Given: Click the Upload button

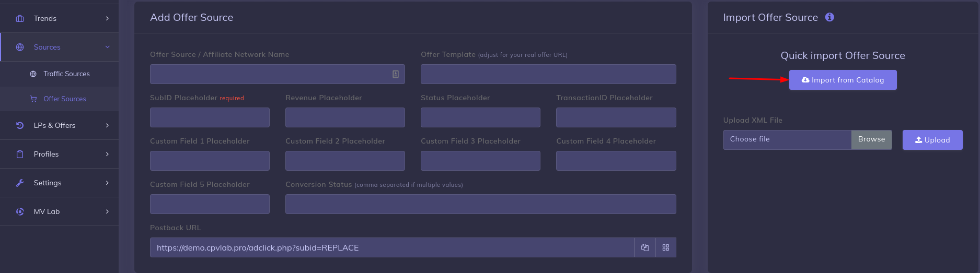Looking at the screenshot, I should [932, 140].
